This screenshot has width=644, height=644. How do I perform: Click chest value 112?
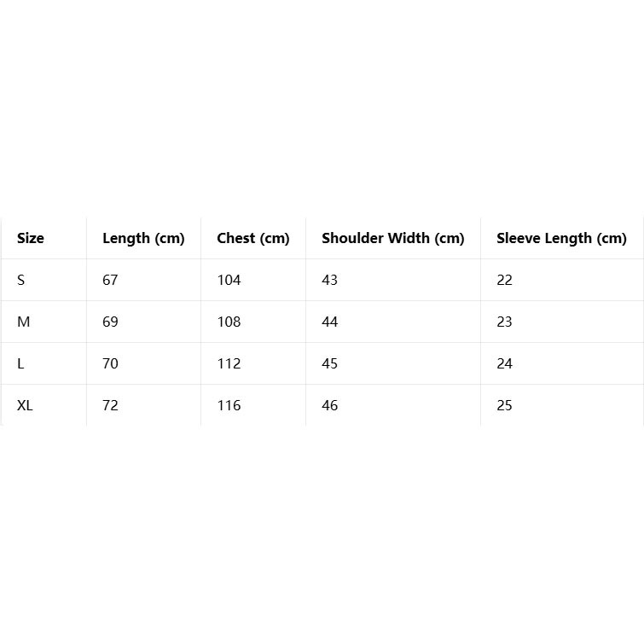[x=229, y=363]
